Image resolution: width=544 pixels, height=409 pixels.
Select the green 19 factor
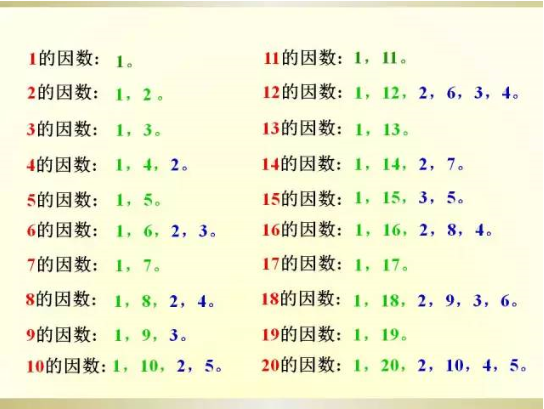click(390, 335)
